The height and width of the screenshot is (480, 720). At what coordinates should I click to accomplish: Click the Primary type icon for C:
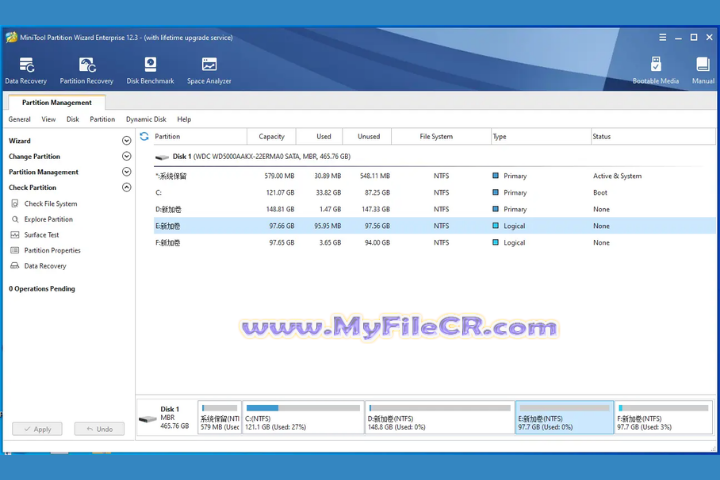click(x=495, y=192)
